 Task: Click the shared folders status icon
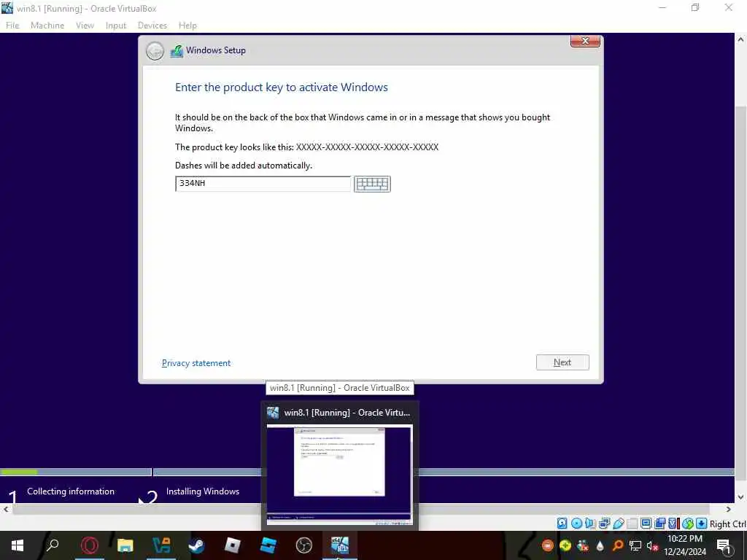tap(632, 524)
